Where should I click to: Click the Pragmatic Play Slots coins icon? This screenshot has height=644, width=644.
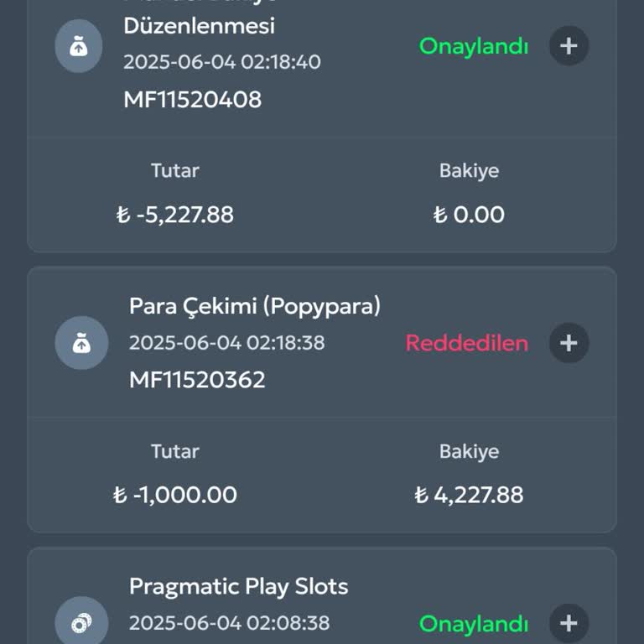81,623
